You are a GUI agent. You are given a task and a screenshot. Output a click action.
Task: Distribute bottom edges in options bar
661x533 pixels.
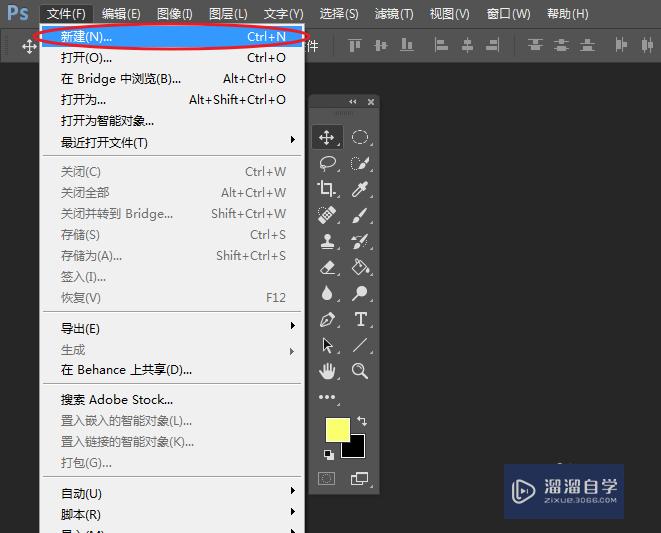[x=588, y=45]
